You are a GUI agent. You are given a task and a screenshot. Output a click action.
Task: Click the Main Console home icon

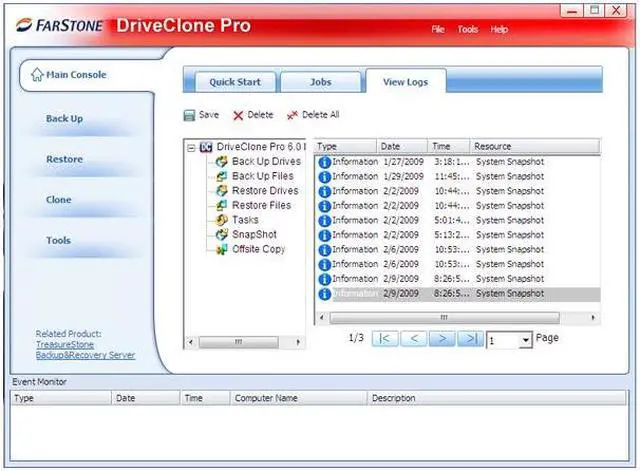pyautogui.click(x=37, y=74)
